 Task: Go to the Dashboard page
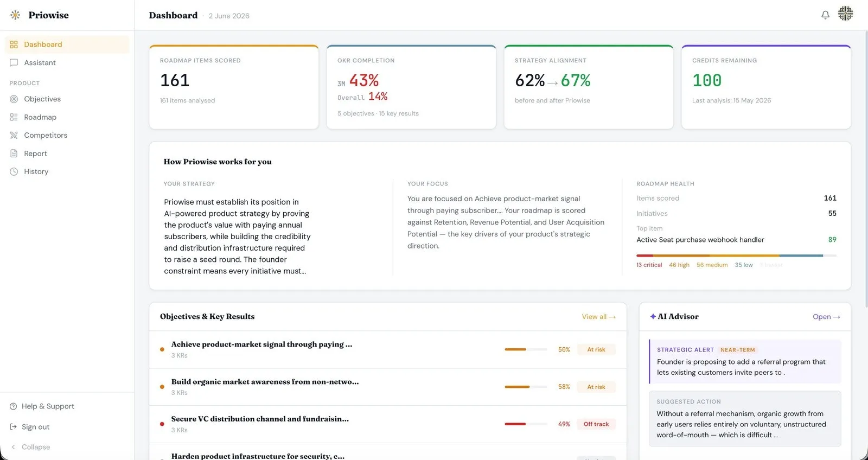67,44
